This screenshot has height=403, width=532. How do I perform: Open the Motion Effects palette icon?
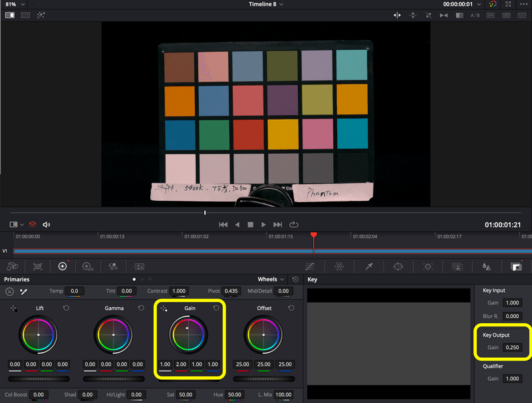[139, 267]
